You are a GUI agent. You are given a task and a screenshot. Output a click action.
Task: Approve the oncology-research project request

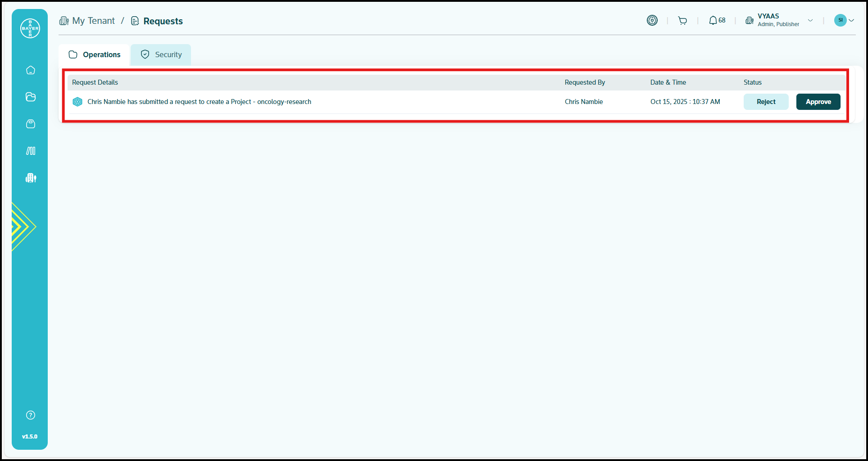click(818, 102)
